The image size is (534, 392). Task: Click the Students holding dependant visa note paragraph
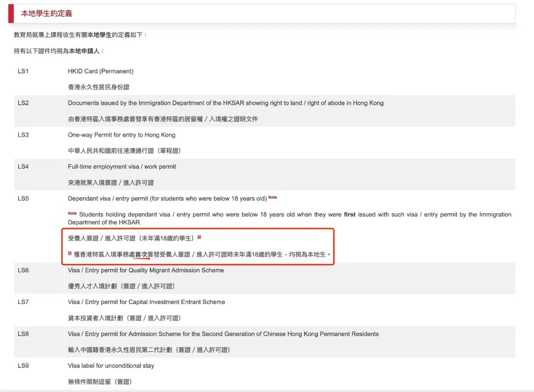289,218
